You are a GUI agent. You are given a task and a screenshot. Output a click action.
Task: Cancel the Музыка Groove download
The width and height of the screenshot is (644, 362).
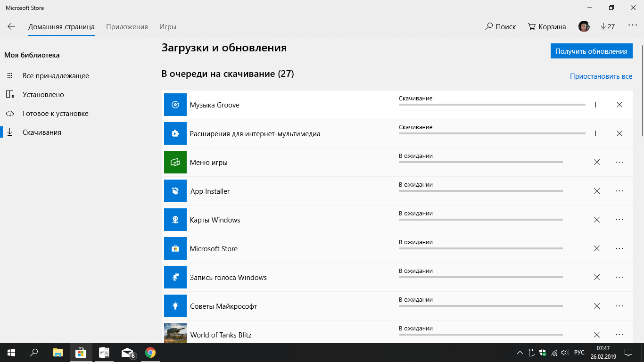619,105
